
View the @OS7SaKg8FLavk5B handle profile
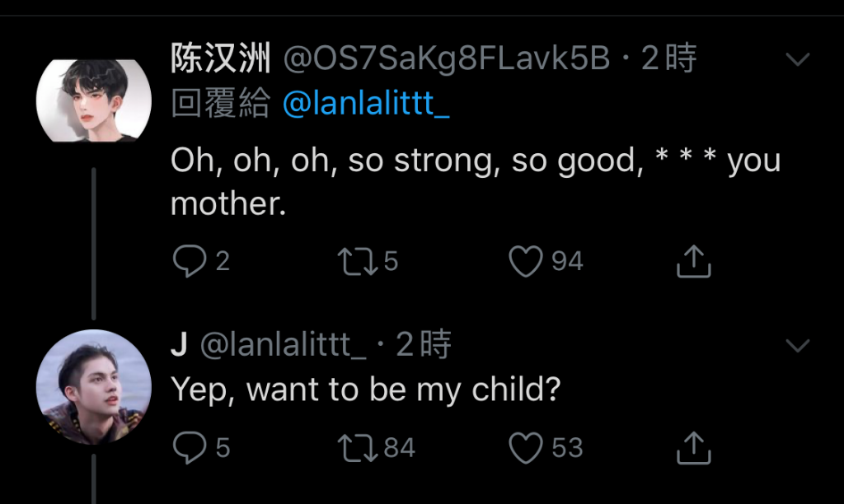[447, 58]
